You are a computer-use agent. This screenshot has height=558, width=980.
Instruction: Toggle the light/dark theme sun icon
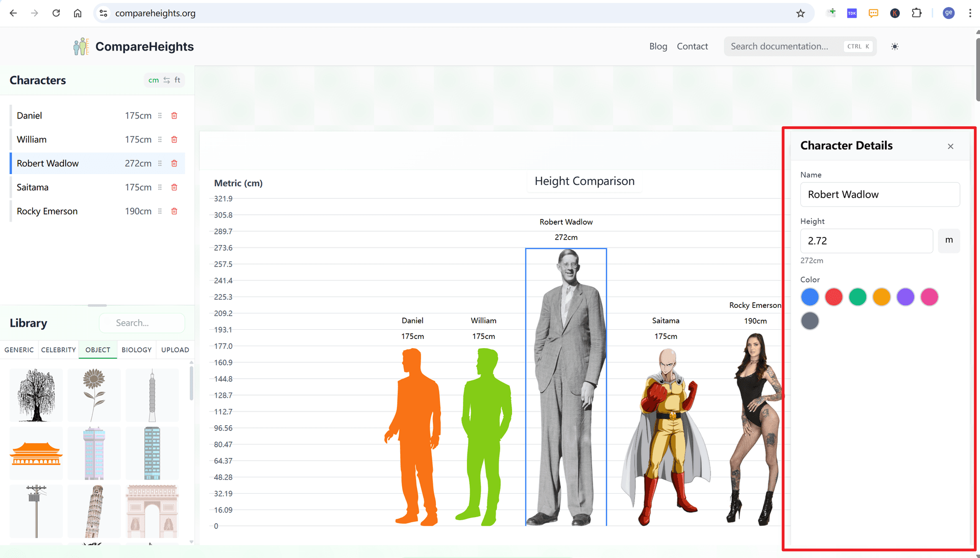click(894, 46)
